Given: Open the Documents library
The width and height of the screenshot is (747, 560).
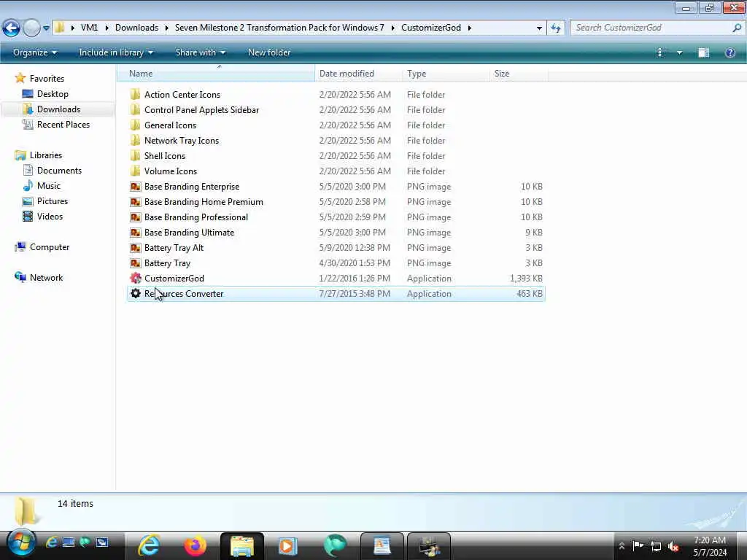Looking at the screenshot, I should (x=59, y=171).
